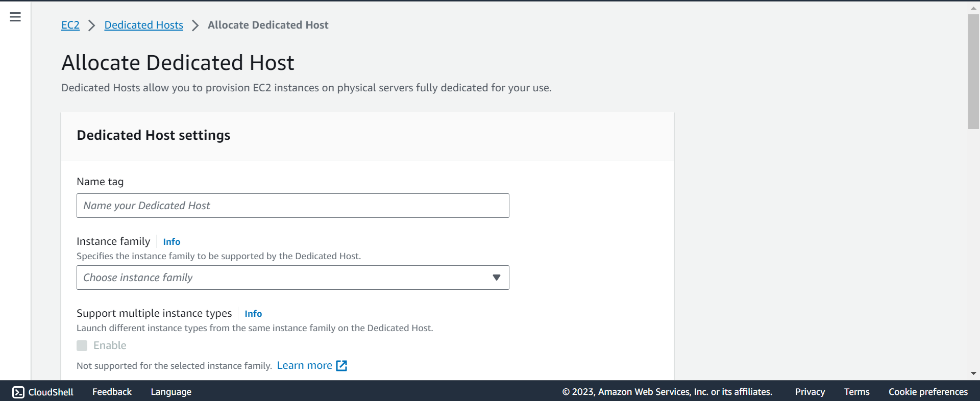
Task: Open the Language selector in footer
Action: pos(171,392)
